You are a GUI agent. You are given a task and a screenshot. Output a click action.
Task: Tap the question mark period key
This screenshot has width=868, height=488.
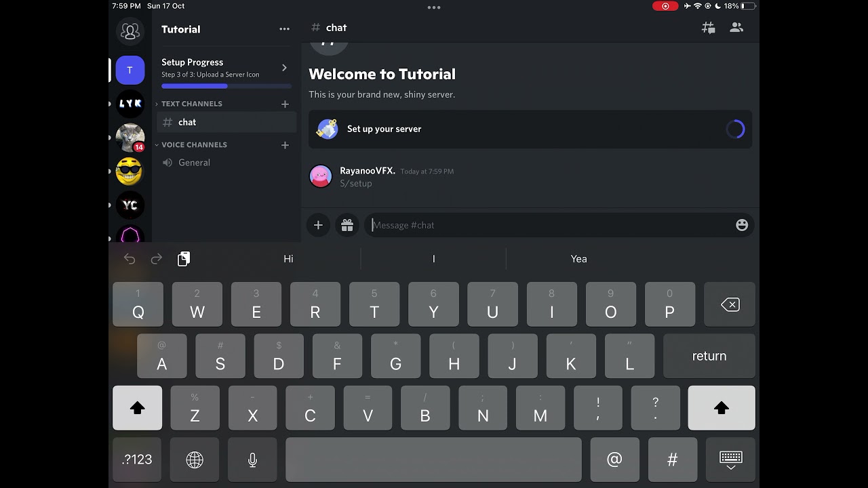pos(655,408)
